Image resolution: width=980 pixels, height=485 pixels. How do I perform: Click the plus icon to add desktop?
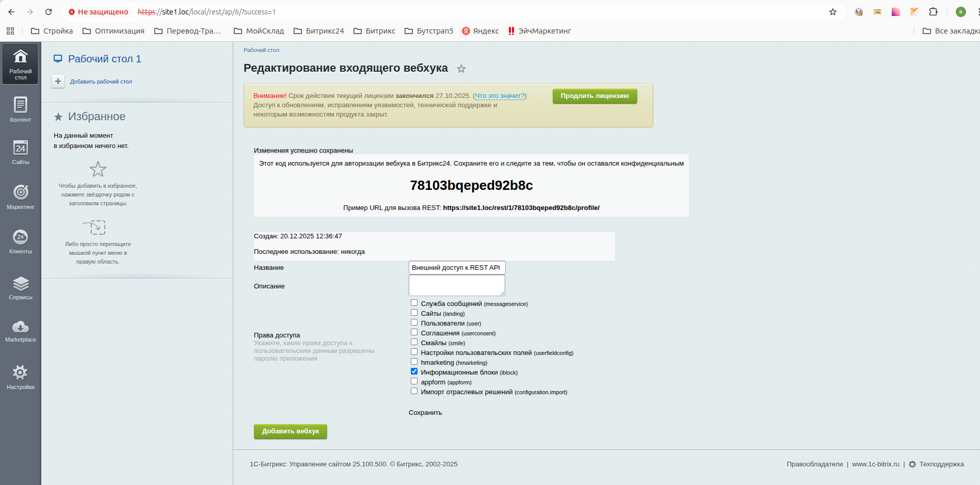click(58, 82)
